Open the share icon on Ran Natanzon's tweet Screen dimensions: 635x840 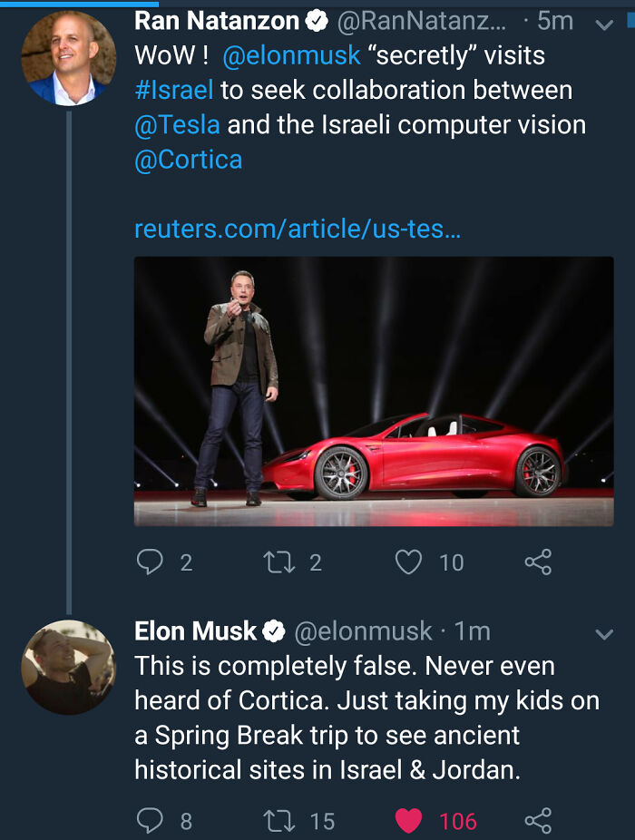(x=540, y=562)
